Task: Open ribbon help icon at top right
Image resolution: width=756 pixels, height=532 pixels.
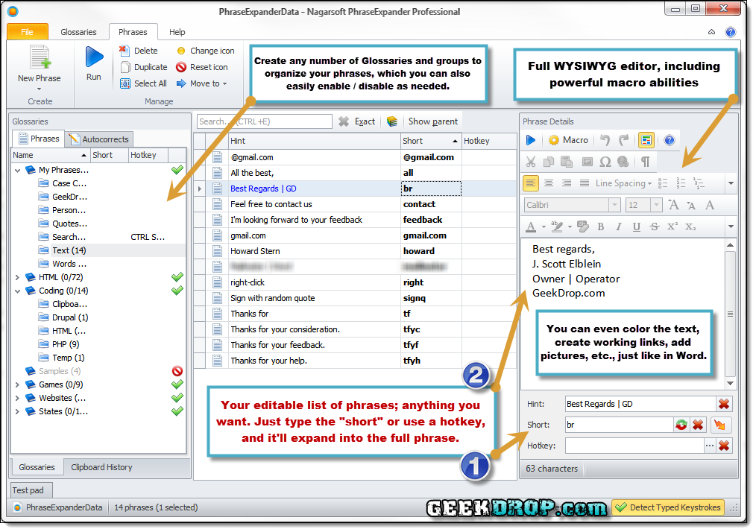Action: click(x=731, y=32)
